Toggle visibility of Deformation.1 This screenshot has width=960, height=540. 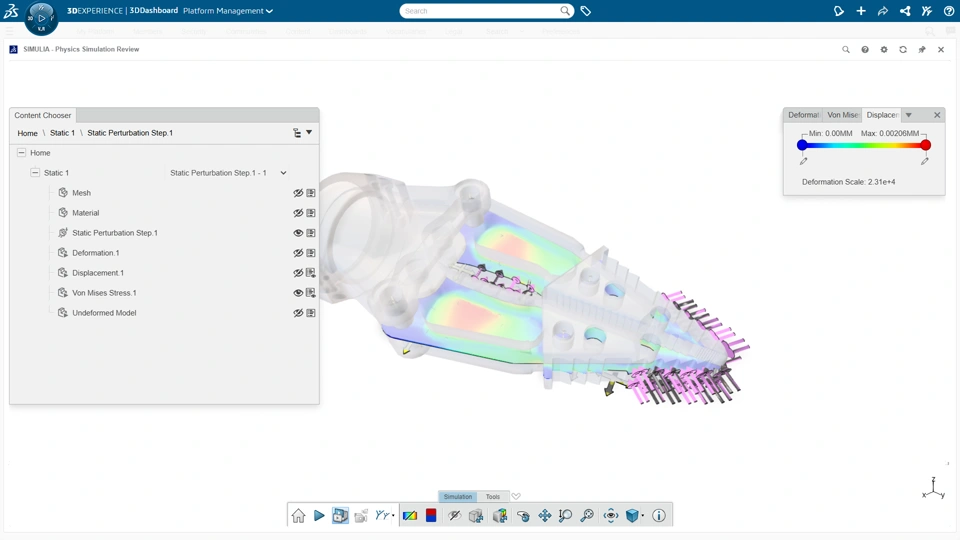(298, 253)
